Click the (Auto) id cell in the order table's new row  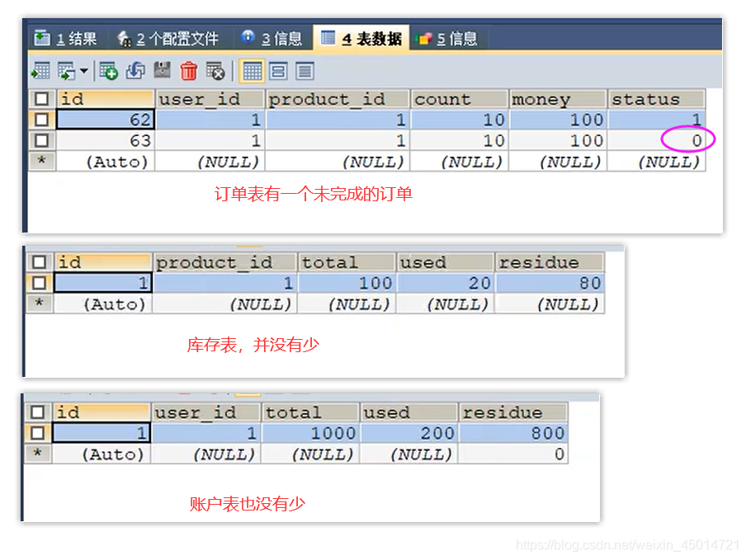coord(105,162)
